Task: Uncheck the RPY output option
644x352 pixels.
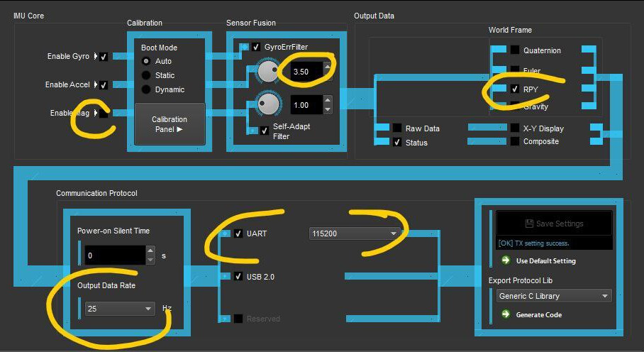Action: click(515, 89)
